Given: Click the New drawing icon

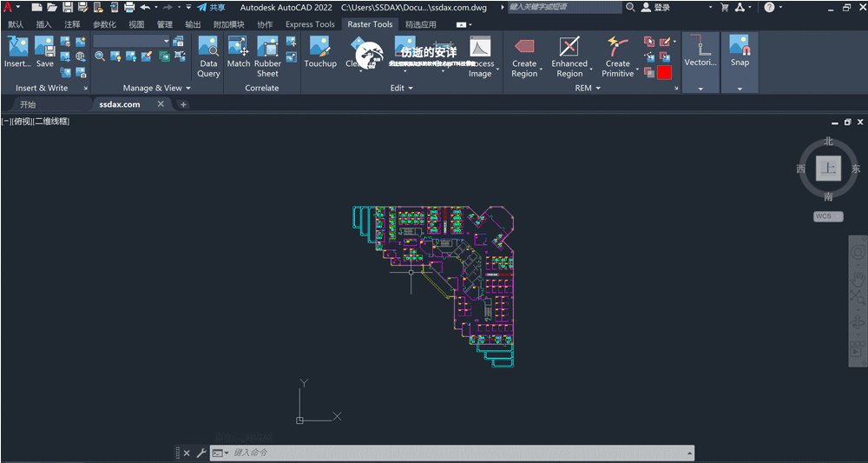Looking at the screenshot, I should point(36,8).
